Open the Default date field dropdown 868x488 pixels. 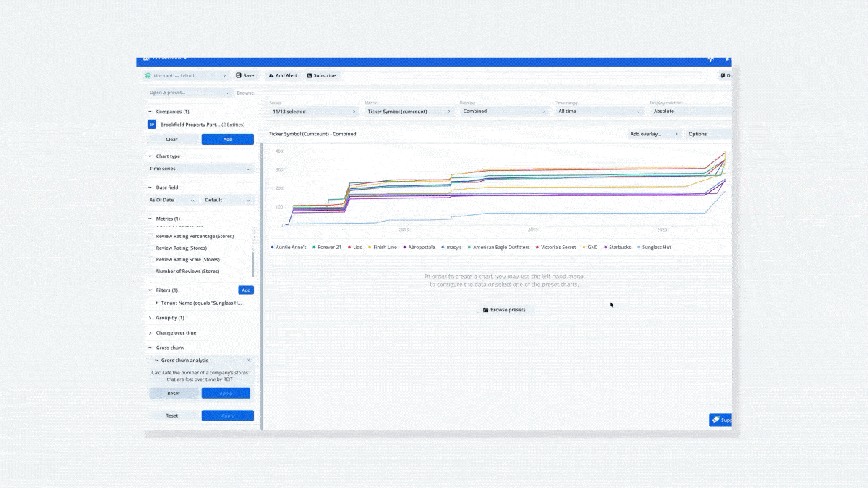tap(228, 200)
